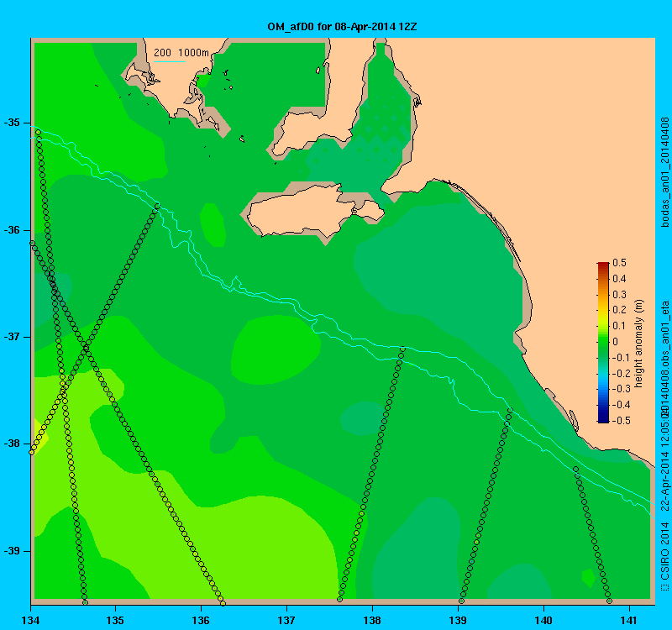The height and width of the screenshot is (630, 672).
Task: Click the '200 1000m' depth contour legend label
Action: [181, 53]
